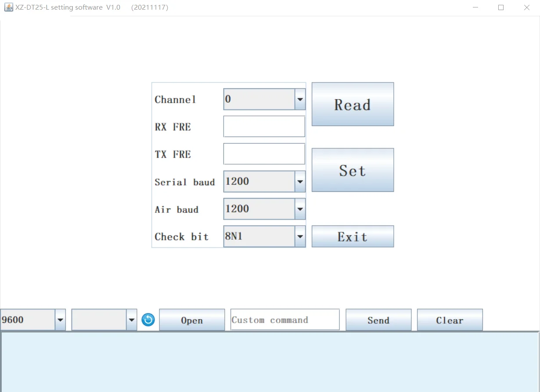
Task: Click the RX FRE label
Action: 173,127
